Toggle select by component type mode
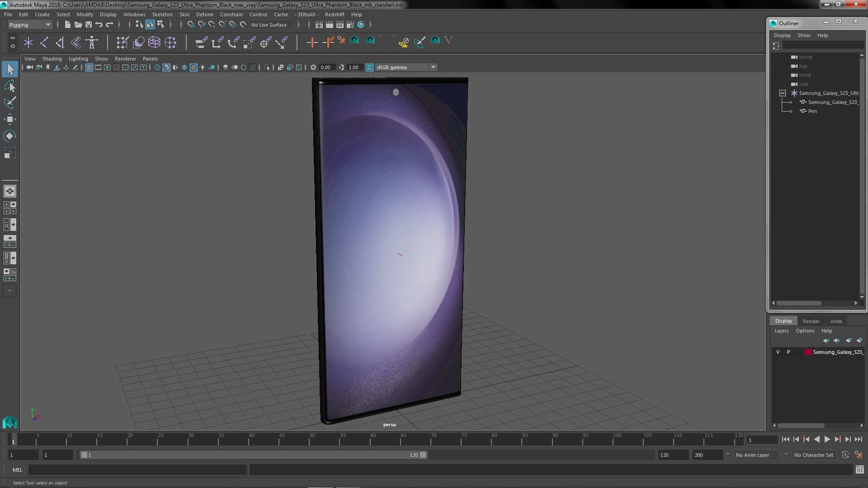The height and width of the screenshot is (488, 868). (160, 24)
